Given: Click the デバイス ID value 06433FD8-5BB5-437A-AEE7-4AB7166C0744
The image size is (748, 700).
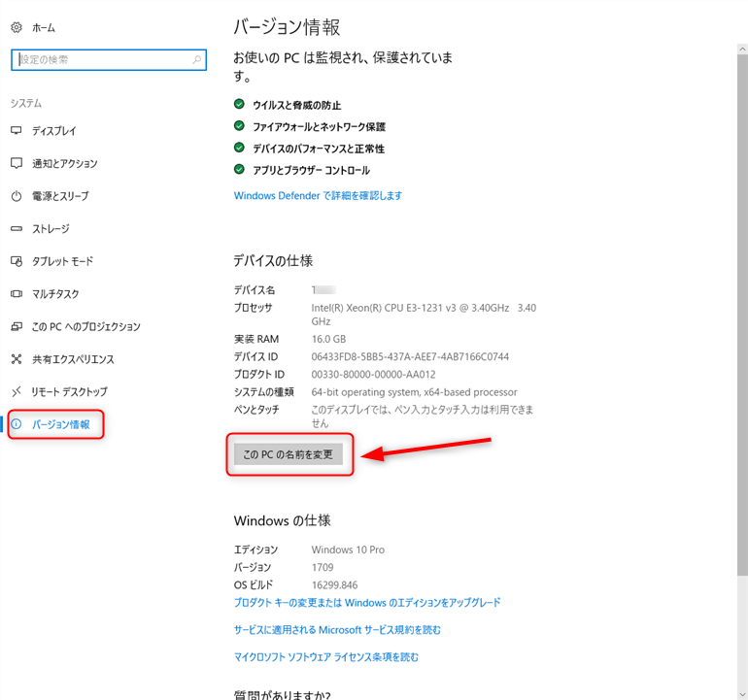Looking at the screenshot, I should tap(410, 356).
